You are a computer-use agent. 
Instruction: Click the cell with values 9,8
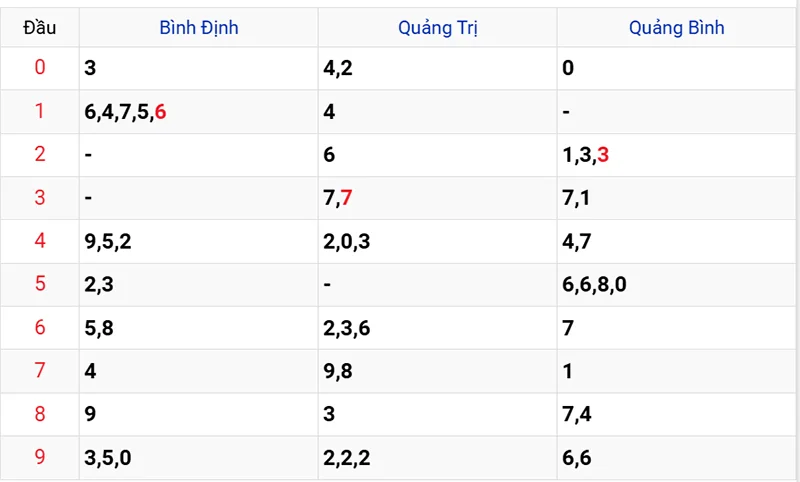coord(337,371)
